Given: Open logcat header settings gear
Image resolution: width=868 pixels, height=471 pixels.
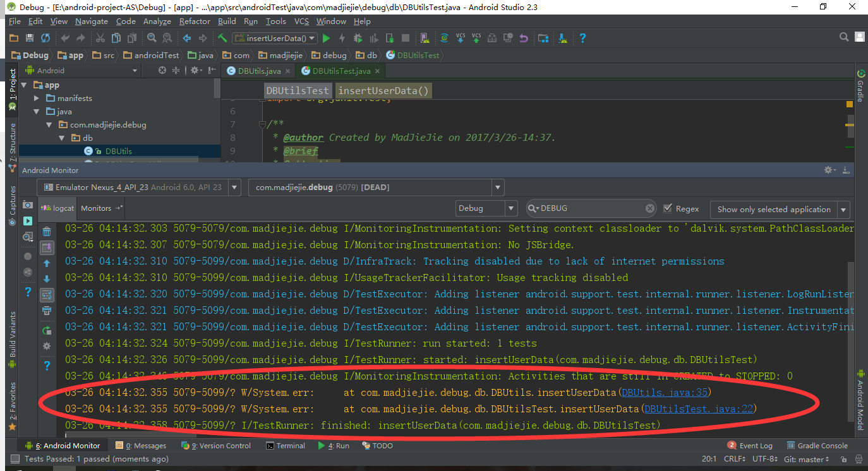Looking at the screenshot, I should pos(47,346).
